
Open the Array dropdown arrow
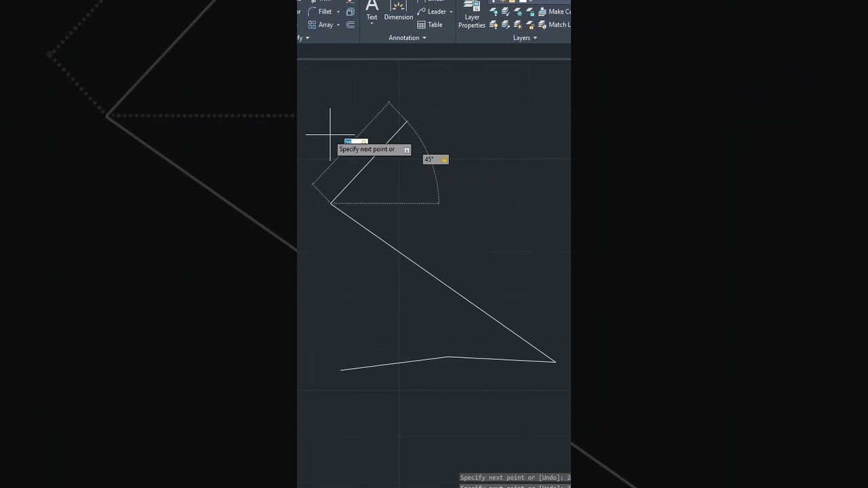tap(338, 25)
